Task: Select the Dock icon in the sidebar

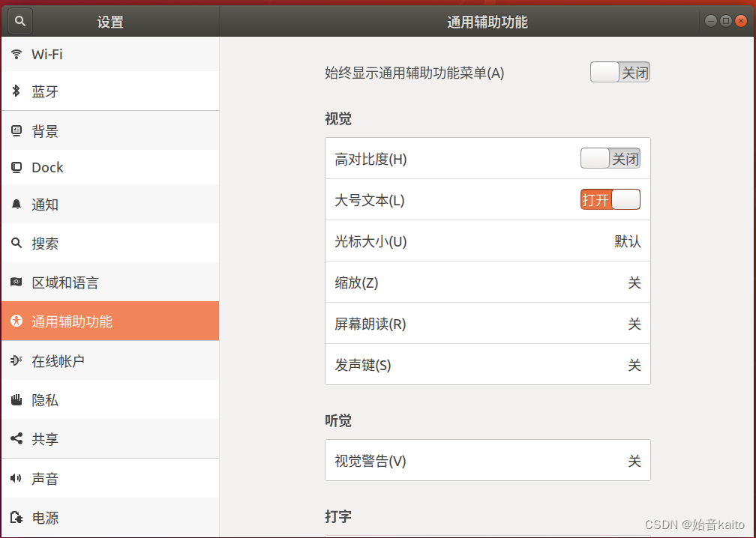Action: coord(16,167)
